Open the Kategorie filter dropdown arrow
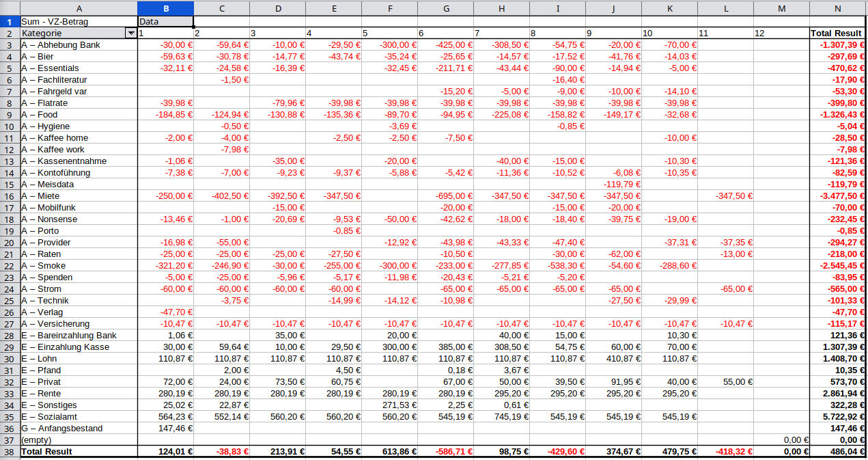Screen dimensions: 868x460 point(130,33)
